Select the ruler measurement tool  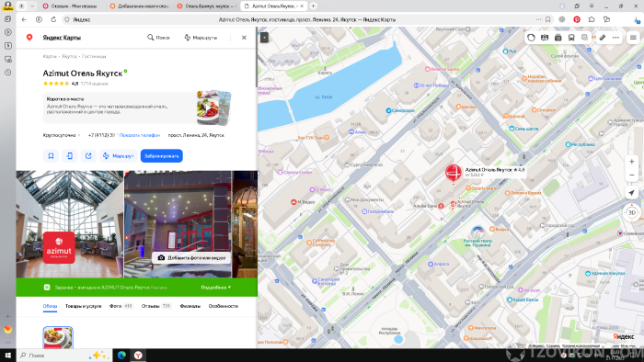click(x=602, y=38)
